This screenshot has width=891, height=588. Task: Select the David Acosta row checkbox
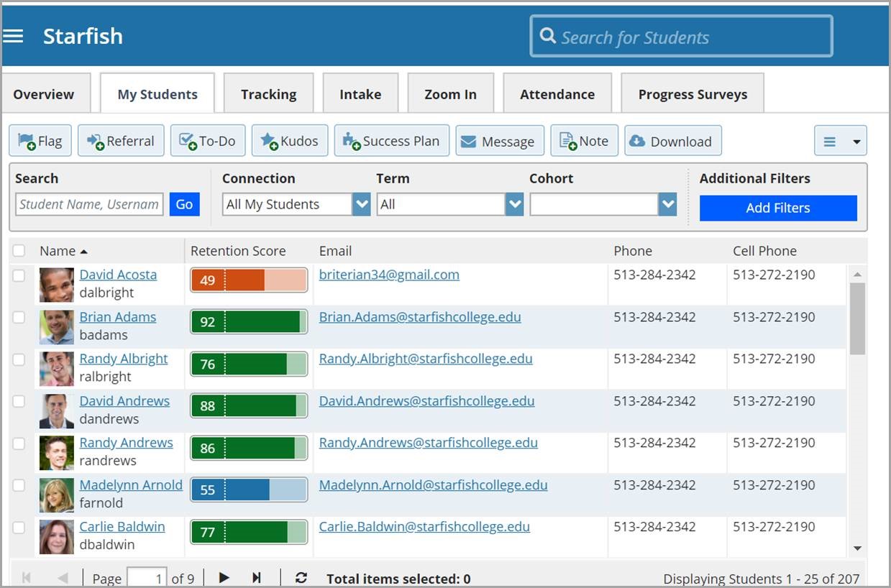19,275
